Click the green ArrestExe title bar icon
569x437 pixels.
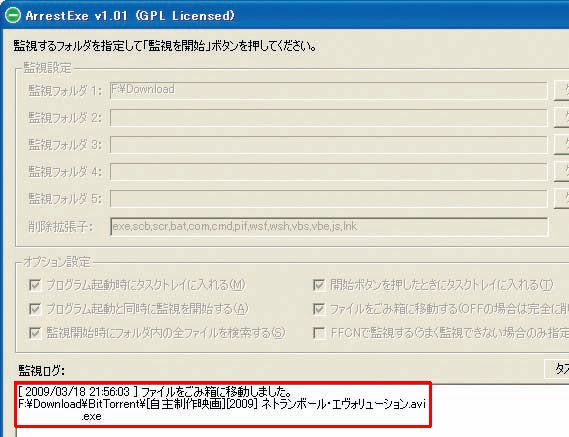pyautogui.click(x=13, y=16)
